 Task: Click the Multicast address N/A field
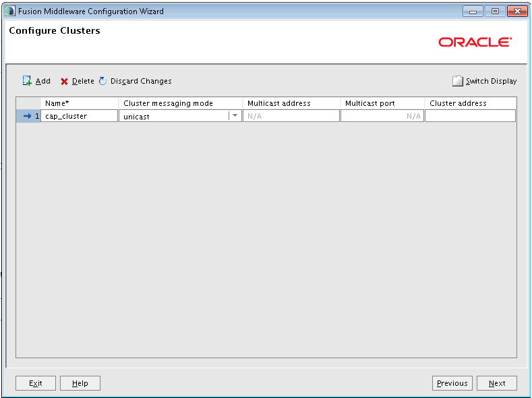coord(291,116)
